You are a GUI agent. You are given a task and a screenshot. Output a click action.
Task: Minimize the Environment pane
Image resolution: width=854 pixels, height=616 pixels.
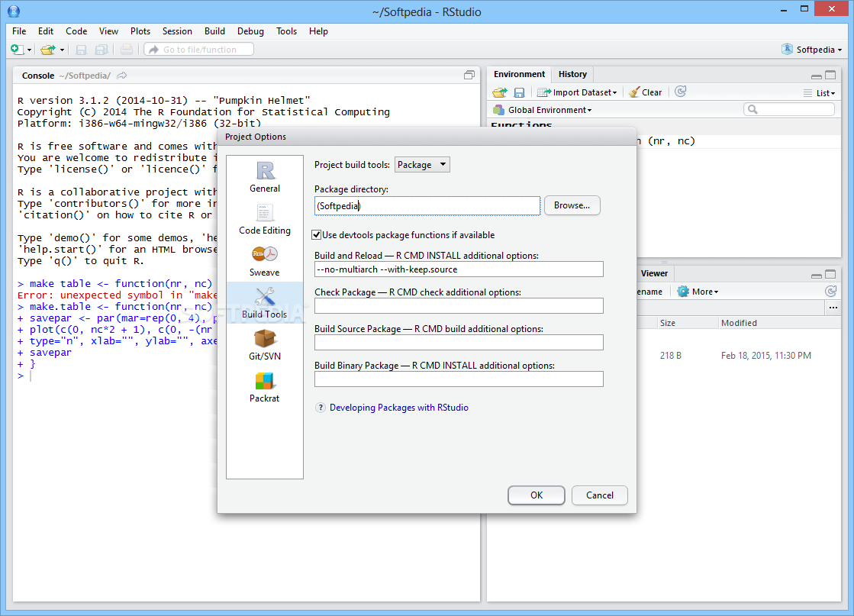coord(817,76)
